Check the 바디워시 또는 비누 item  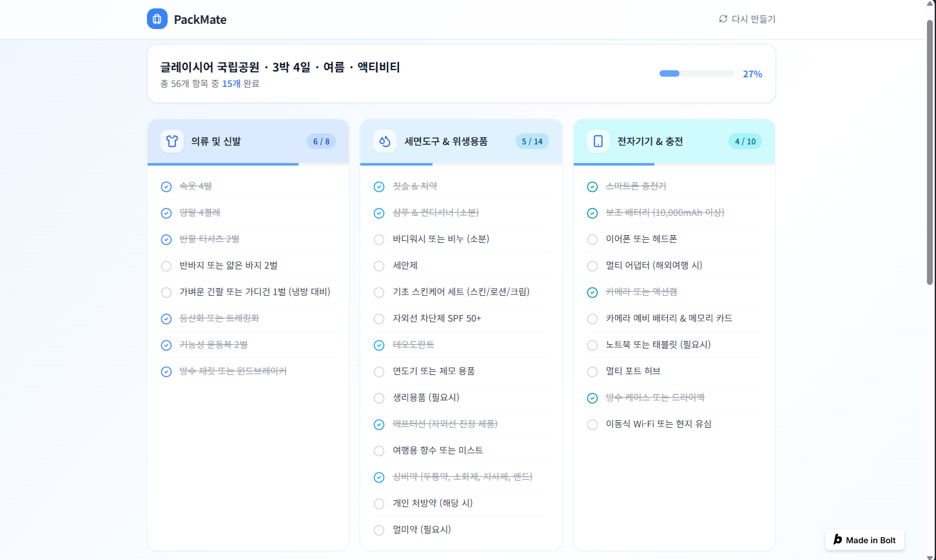pyautogui.click(x=378, y=239)
